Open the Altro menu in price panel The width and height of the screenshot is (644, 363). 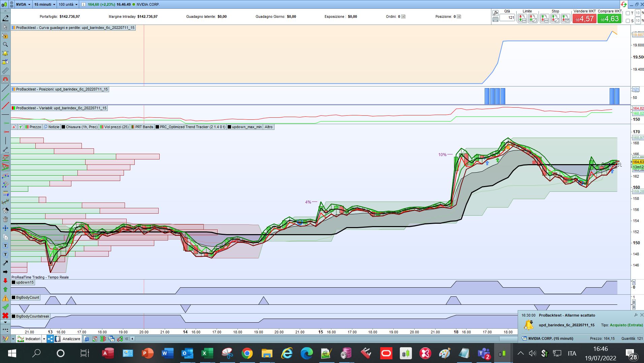pyautogui.click(x=268, y=127)
